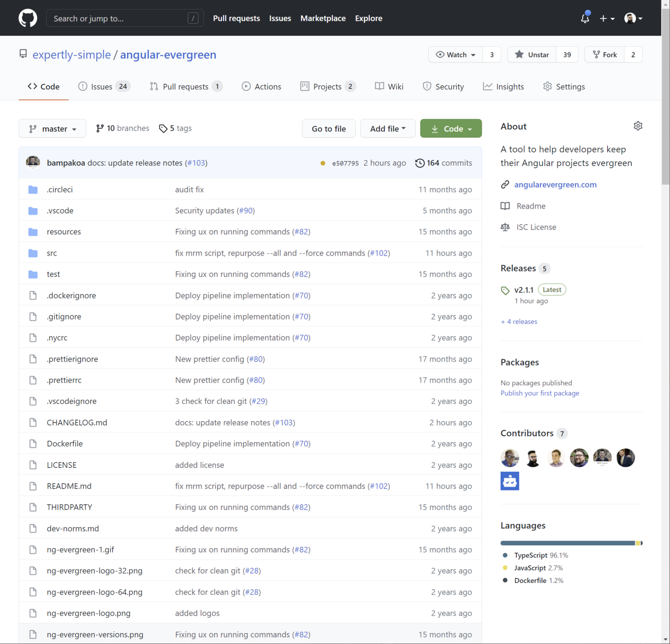
Task: Open the Settings tab
Action: 564,86
